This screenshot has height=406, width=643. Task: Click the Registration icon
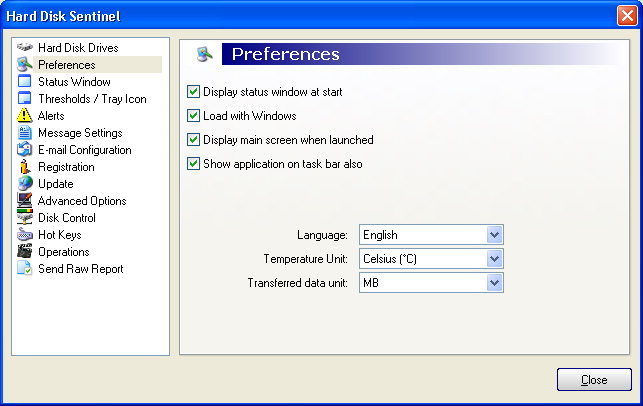point(25,167)
